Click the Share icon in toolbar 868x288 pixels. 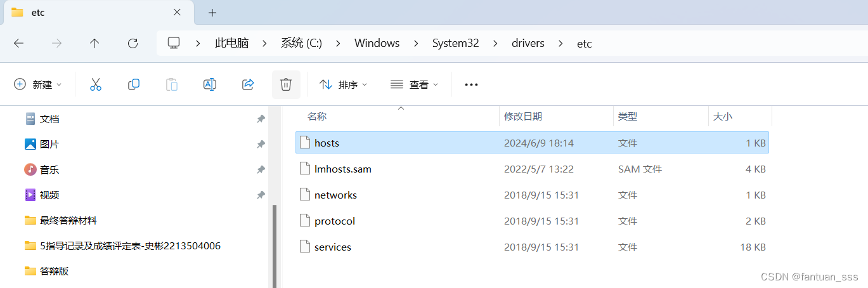248,84
